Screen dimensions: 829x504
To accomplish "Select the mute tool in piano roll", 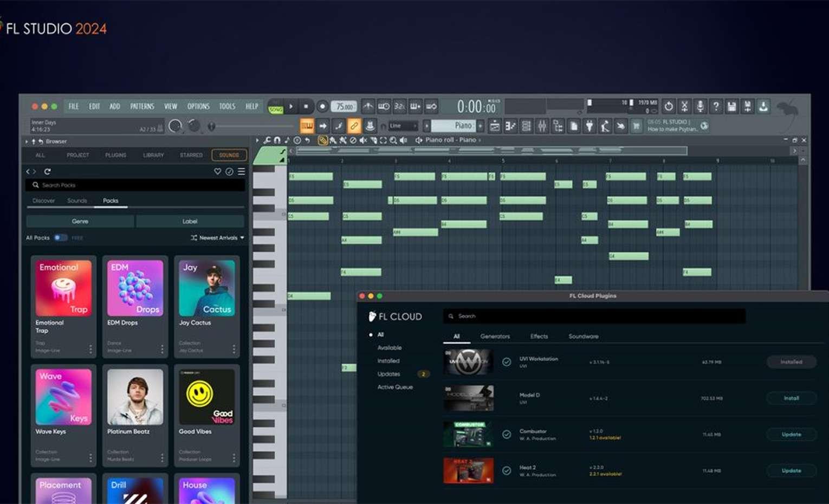I will tap(363, 140).
